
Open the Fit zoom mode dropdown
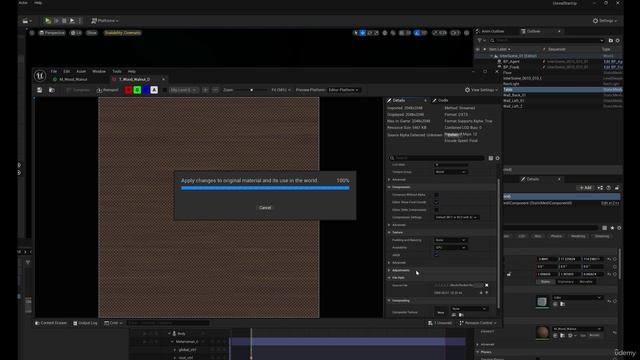click(281, 90)
